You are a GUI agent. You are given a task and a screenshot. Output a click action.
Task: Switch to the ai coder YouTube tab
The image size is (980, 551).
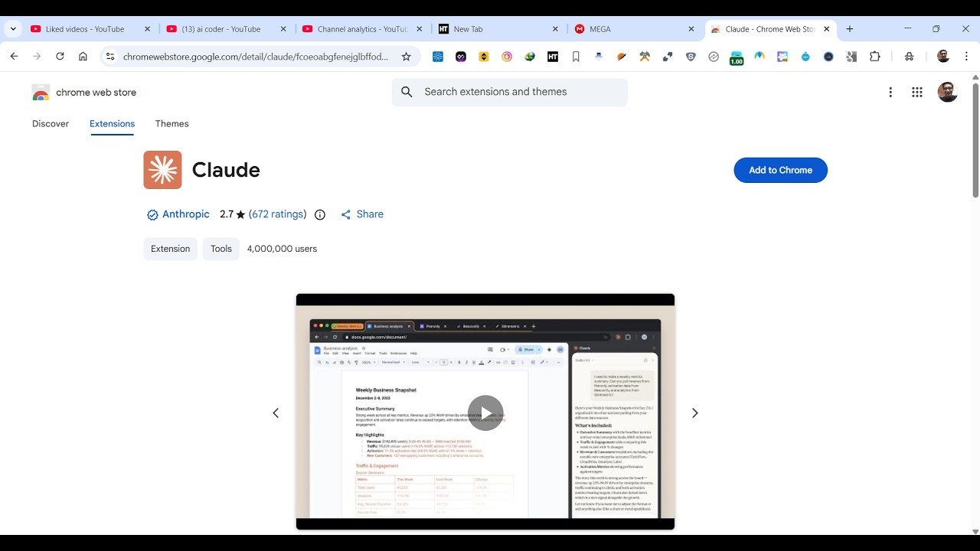pyautogui.click(x=226, y=29)
